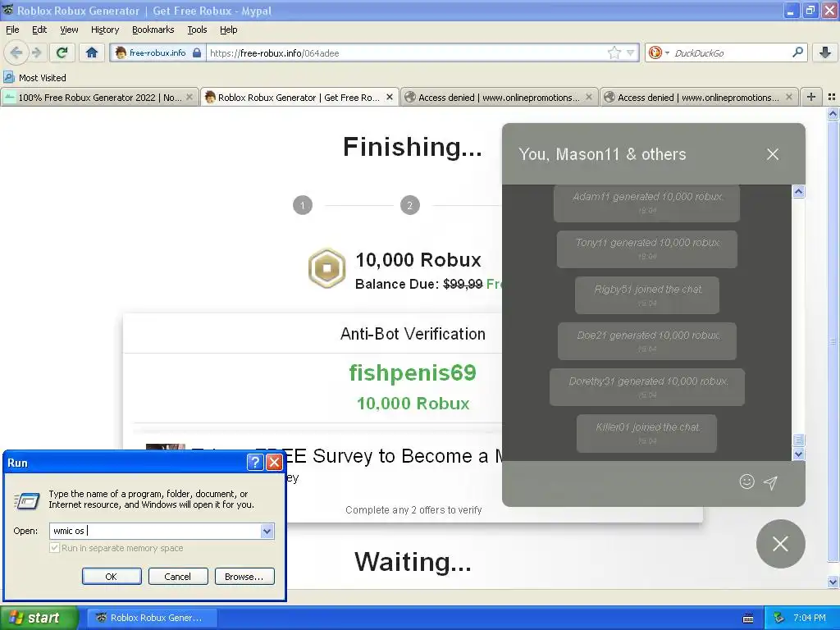Click the 'Doe21 generated 10,000 robux' message
The image size is (840, 630).
(x=647, y=341)
